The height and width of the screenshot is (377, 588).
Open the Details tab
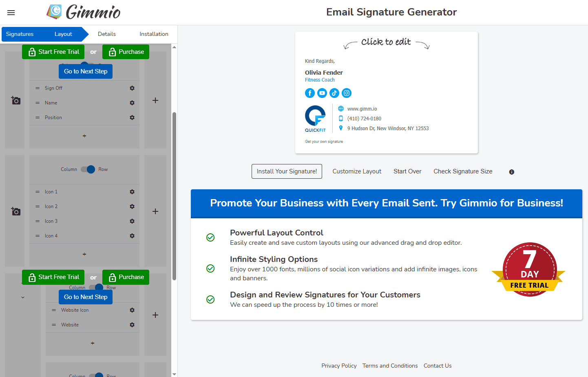(107, 34)
